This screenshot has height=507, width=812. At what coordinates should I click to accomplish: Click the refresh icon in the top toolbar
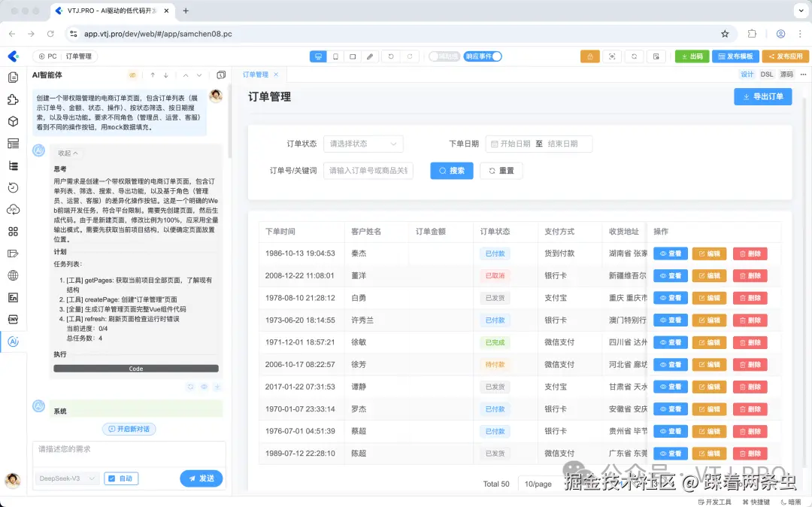634,56
